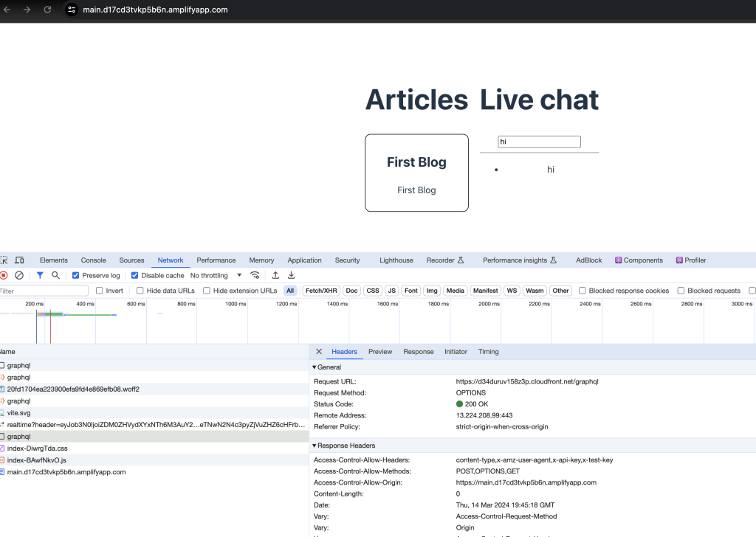Open the Sources panel tab
Image resolution: width=756 pixels, height=537 pixels.
point(131,260)
